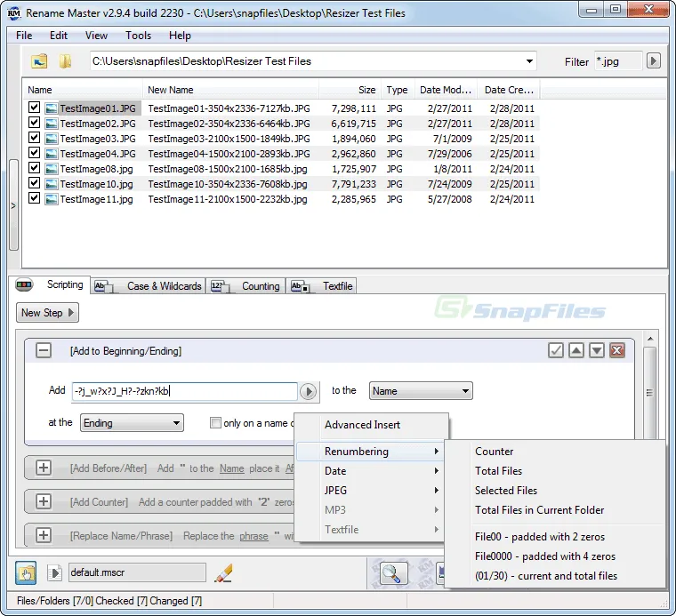Image resolution: width=676 pixels, height=616 pixels.
Task: Click the New Step button
Action: pyautogui.click(x=47, y=313)
